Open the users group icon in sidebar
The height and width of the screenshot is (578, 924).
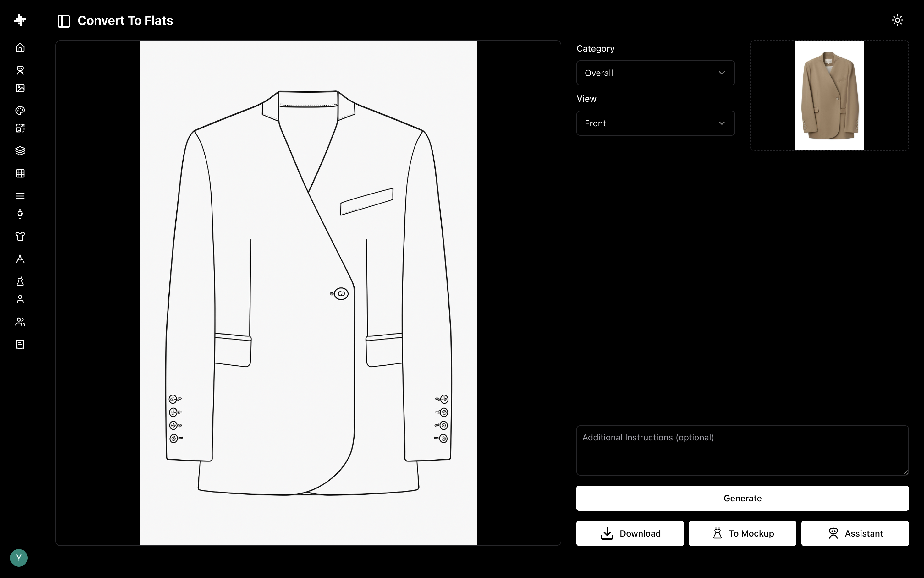[20, 321]
